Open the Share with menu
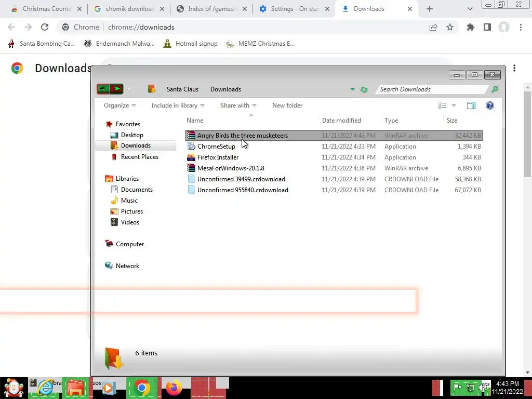This screenshot has width=532, height=399. pos(238,105)
